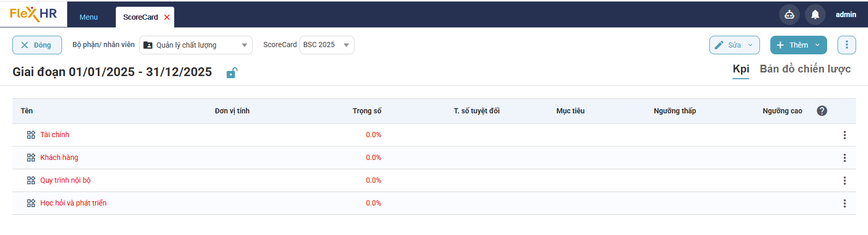Select the Kpi tab
This screenshot has width=868, height=235.
740,69
